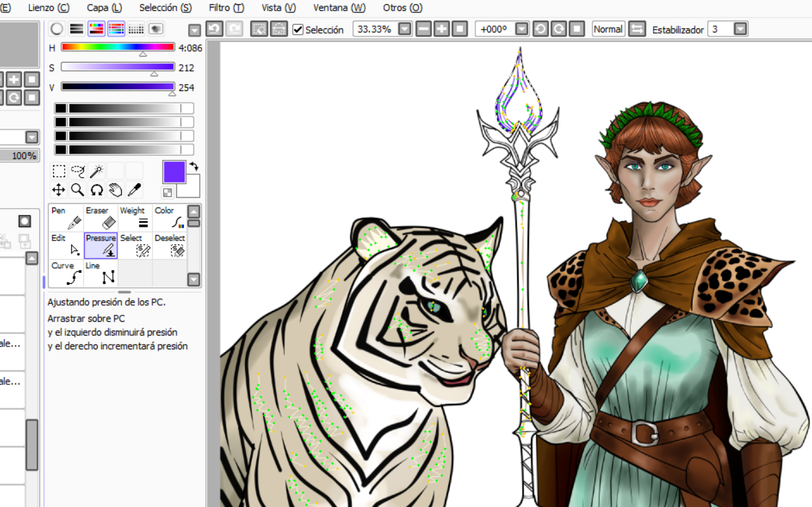The width and height of the screenshot is (812, 507).
Task: Pick the magic wand selection tool
Action: [97, 171]
